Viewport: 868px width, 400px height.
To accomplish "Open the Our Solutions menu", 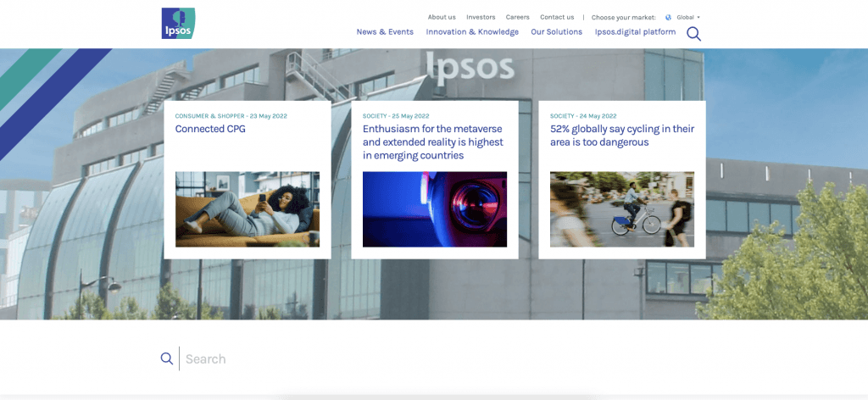I will pos(556,32).
